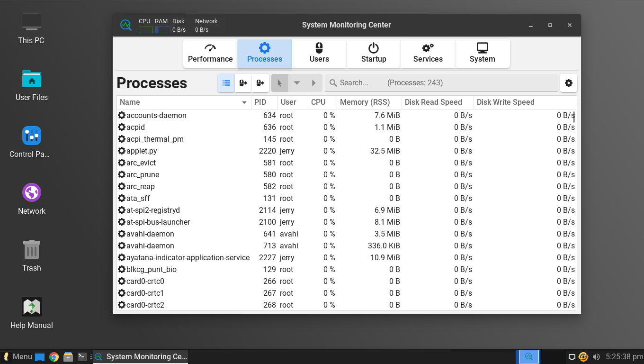Click the pointer selection button in toolbar

tap(280, 83)
